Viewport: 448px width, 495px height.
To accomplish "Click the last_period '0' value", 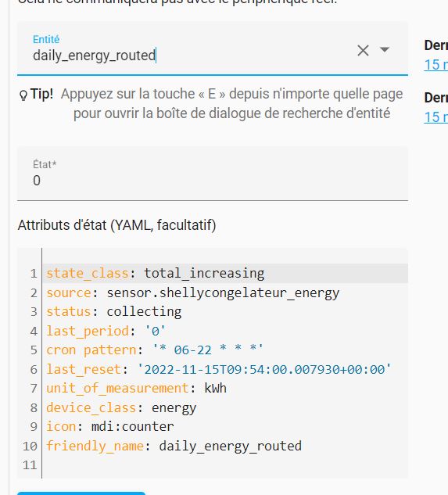I will (155, 331).
